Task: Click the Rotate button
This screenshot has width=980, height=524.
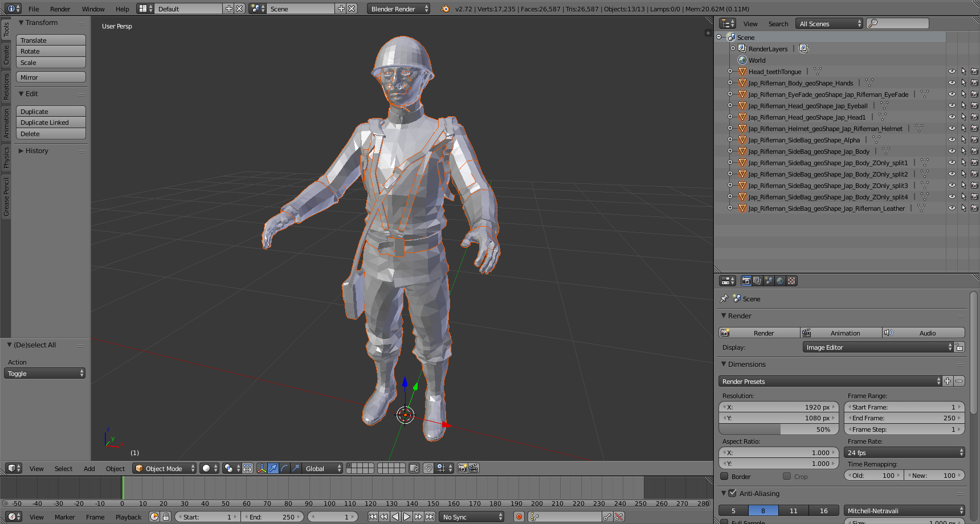Action: 51,51
